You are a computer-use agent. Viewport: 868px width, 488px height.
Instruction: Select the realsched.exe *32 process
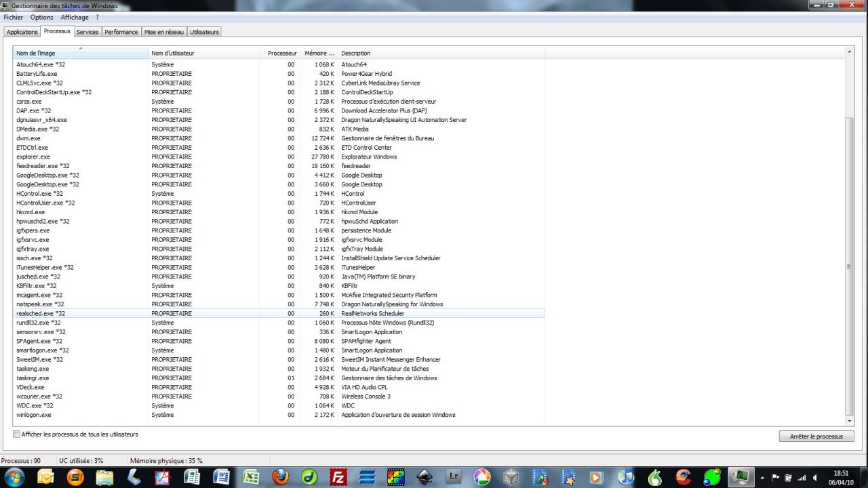tap(279, 314)
